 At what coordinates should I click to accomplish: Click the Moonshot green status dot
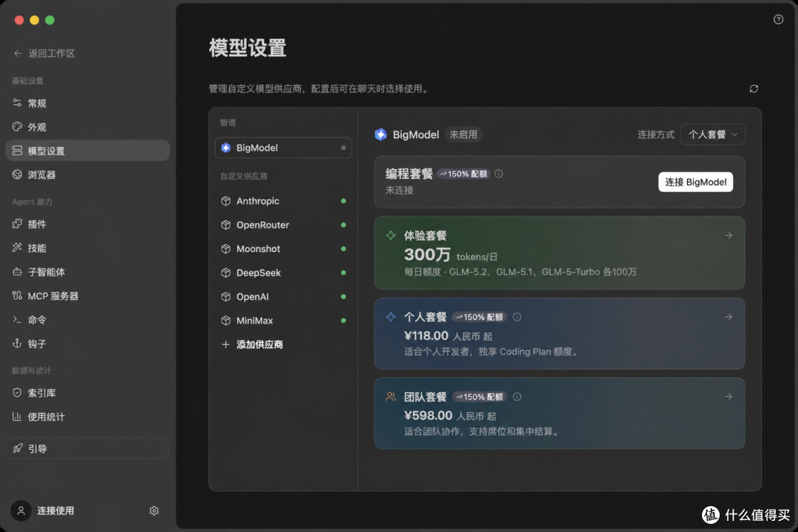coord(344,249)
